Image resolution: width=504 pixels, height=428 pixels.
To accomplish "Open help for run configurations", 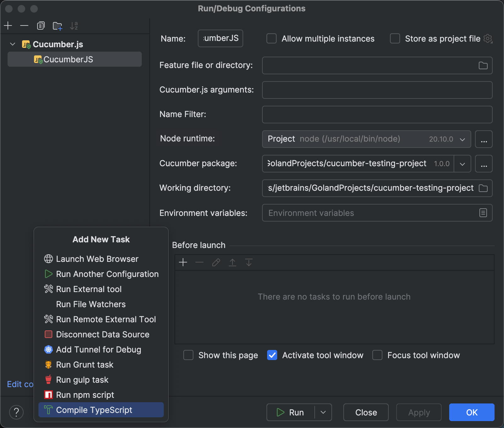I will (16, 412).
